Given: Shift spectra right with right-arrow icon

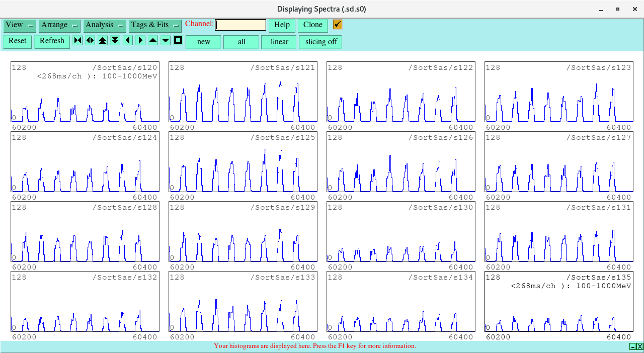Looking at the screenshot, I should [x=140, y=41].
